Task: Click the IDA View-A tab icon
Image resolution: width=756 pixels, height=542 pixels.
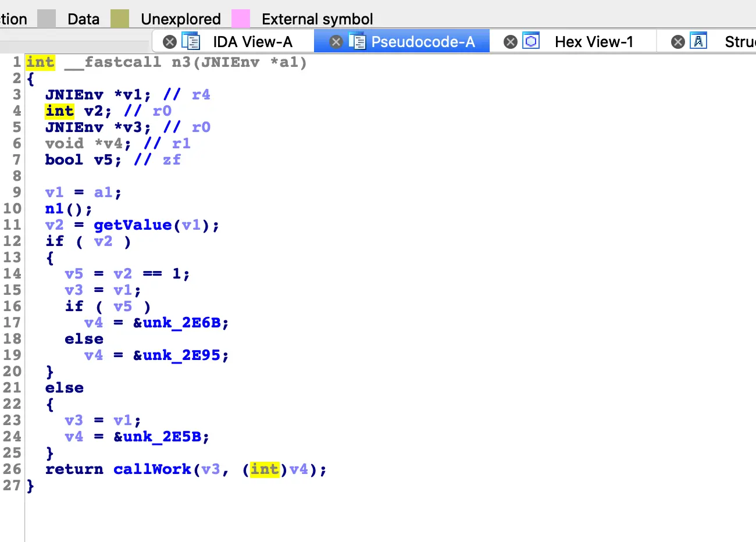Action: [x=191, y=41]
